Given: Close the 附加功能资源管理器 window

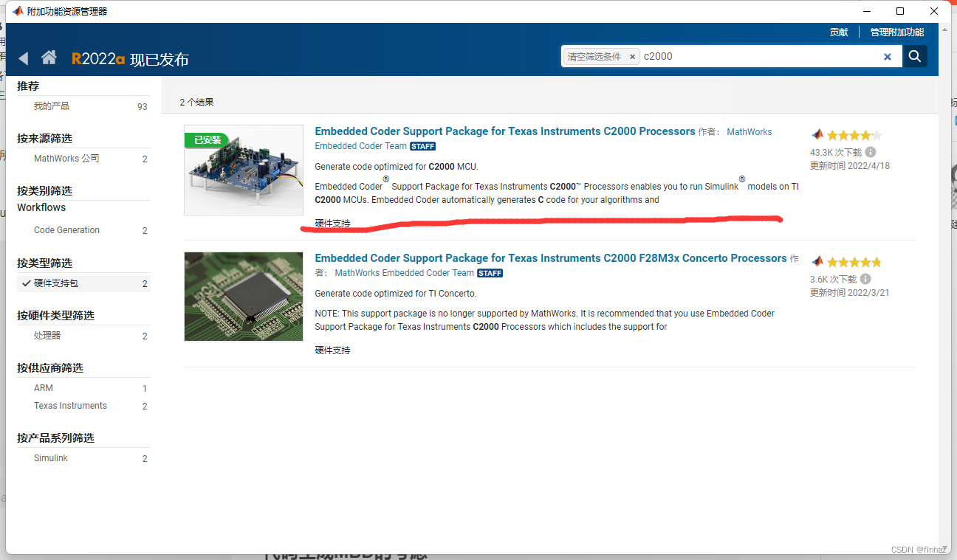Looking at the screenshot, I should [x=934, y=11].
